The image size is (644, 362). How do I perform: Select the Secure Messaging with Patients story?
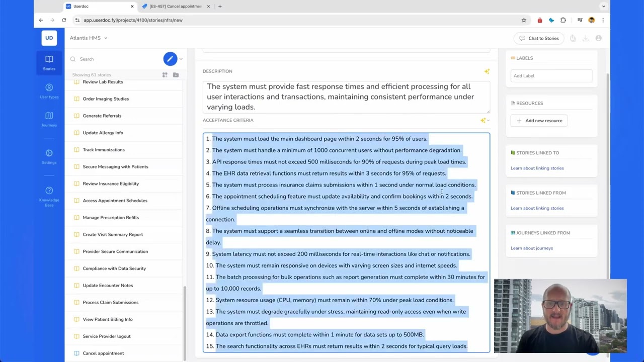[x=125, y=166]
